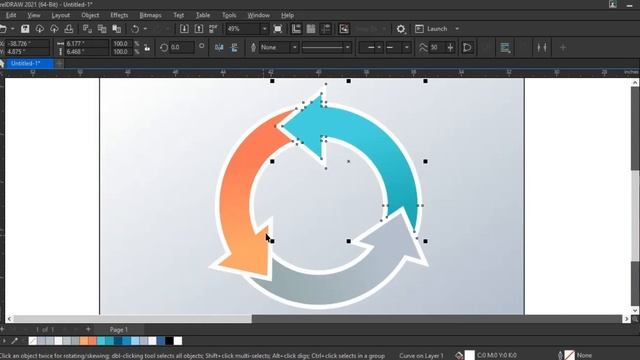Open the Layout menu

coord(60,15)
